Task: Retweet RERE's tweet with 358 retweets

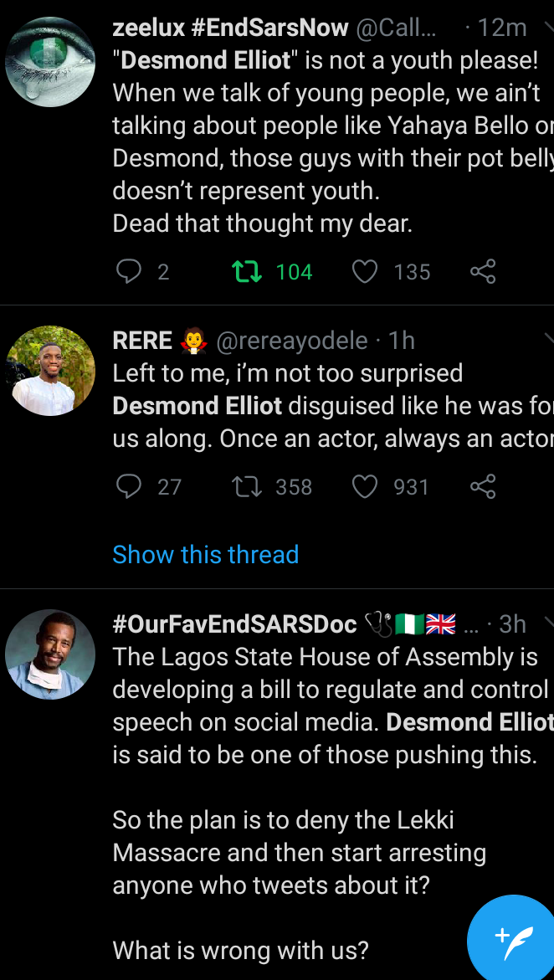Action: point(247,487)
